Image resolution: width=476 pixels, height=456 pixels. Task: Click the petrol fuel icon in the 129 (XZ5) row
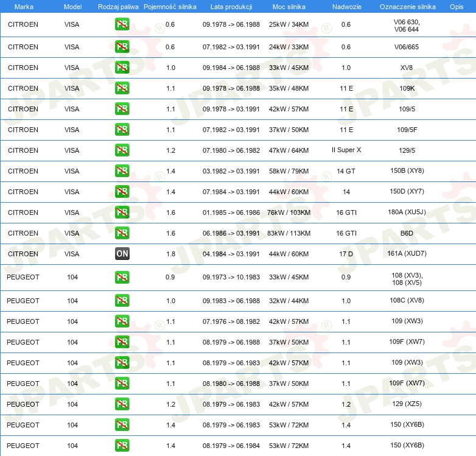point(122,404)
